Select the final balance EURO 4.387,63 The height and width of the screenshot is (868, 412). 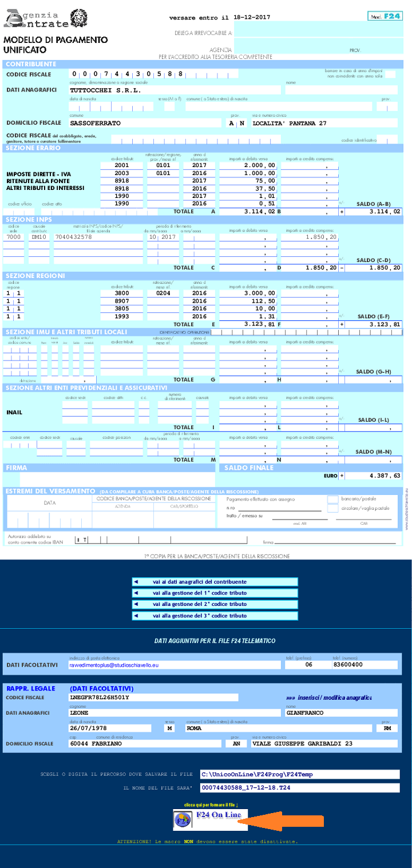[x=374, y=476]
